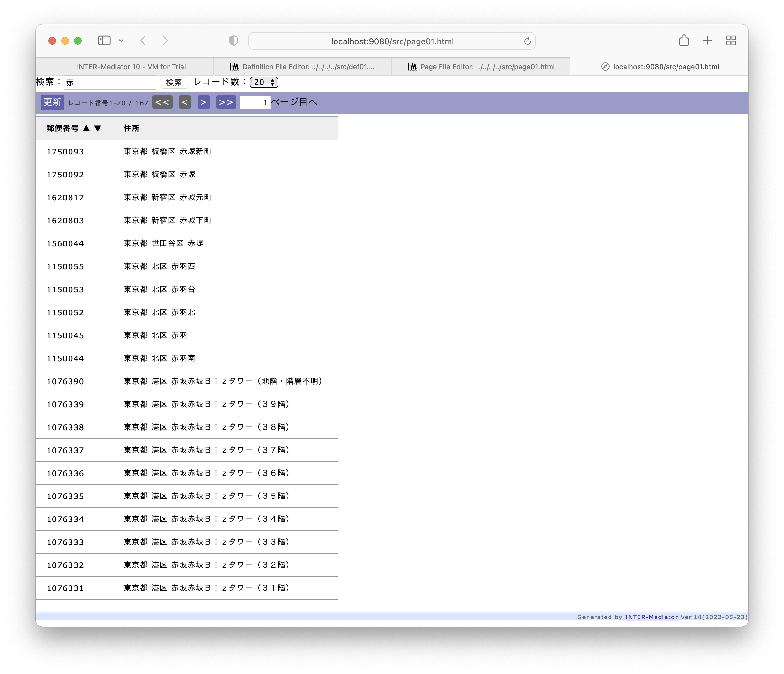Sort postal codes descending with down triangle
This screenshot has width=784, height=674.
[x=98, y=128]
